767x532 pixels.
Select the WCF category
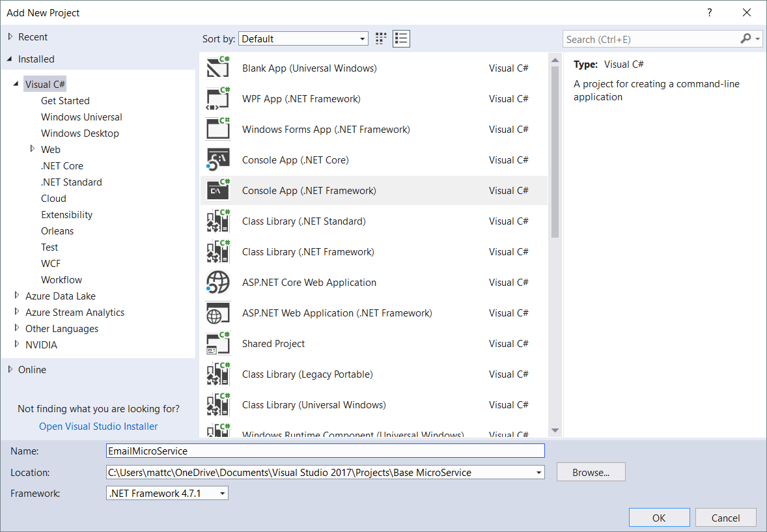click(x=50, y=263)
